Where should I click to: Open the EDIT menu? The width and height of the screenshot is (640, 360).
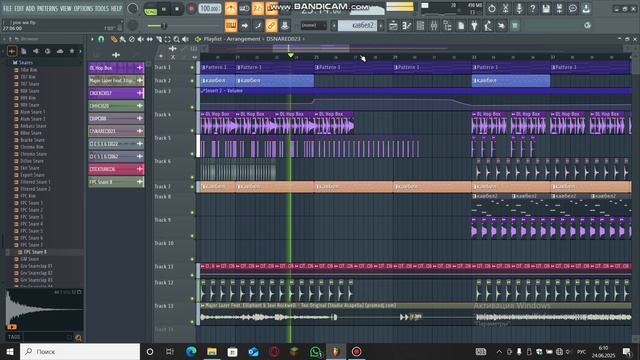(19, 8)
